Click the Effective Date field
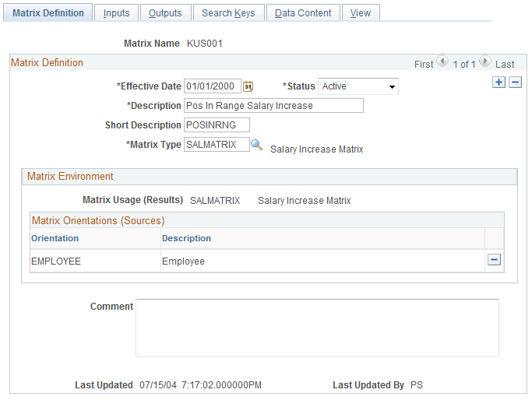Image resolution: width=532 pixels, height=400 pixels. (x=213, y=86)
